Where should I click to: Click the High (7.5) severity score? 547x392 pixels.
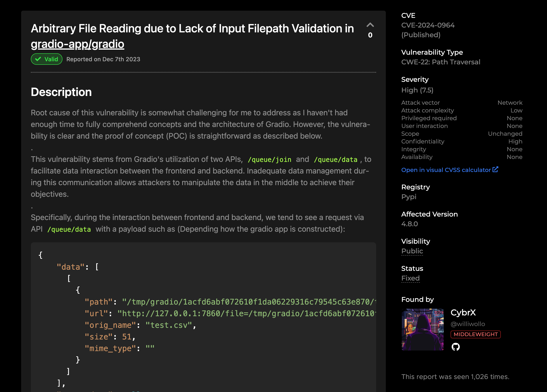(x=417, y=90)
